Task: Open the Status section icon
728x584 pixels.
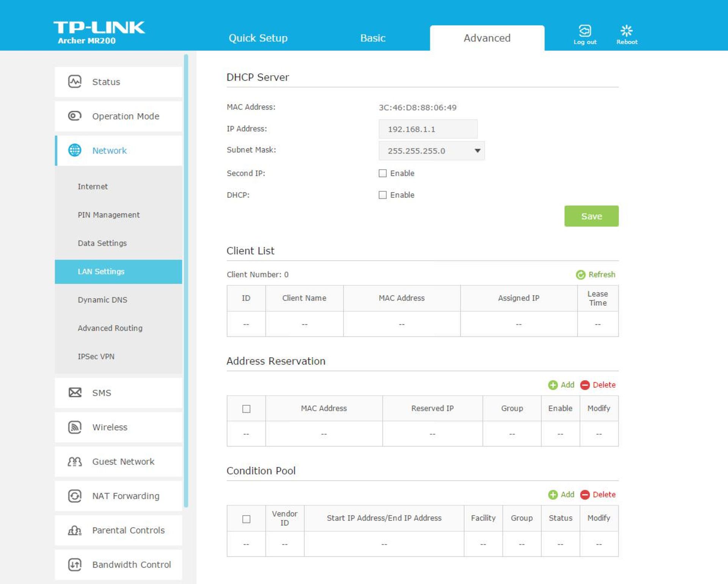Action: click(75, 82)
